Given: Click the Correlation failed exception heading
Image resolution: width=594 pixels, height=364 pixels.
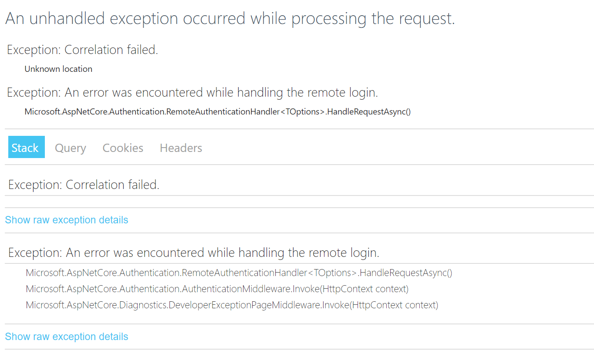Looking at the screenshot, I should click(x=82, y=50).
